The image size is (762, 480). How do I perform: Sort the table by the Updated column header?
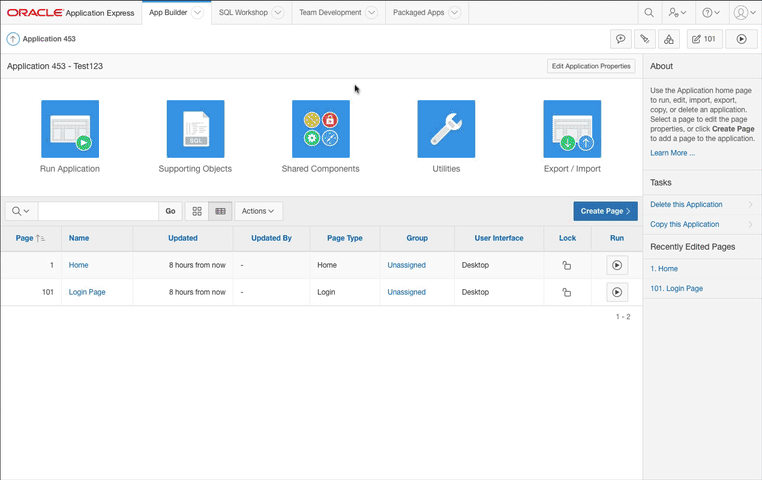point(183,238)
